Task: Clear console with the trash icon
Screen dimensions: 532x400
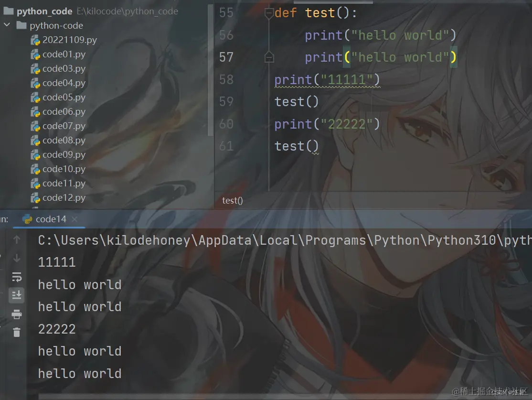Action: [x=17, y=332]
